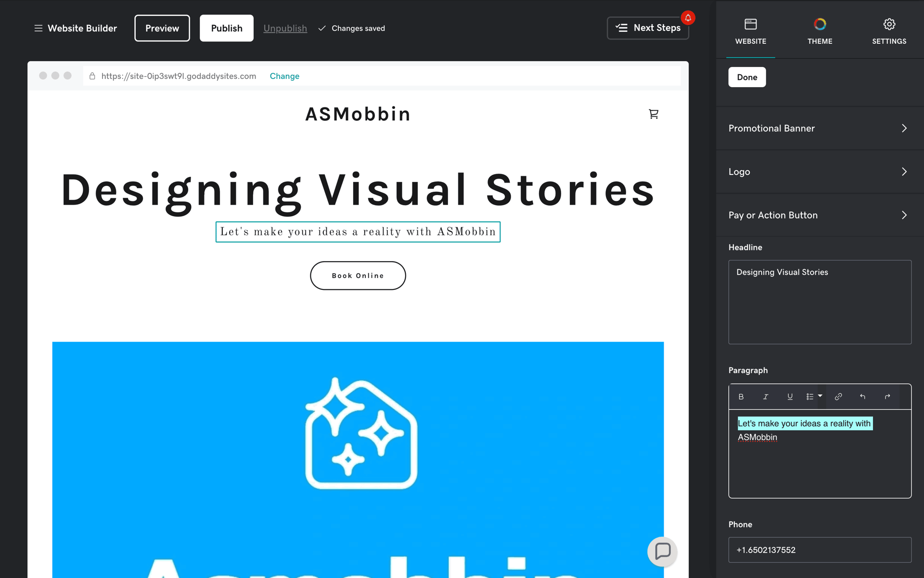Click the Done button
The width and height of the screenshot is (924, 578).
pos(747,77)
